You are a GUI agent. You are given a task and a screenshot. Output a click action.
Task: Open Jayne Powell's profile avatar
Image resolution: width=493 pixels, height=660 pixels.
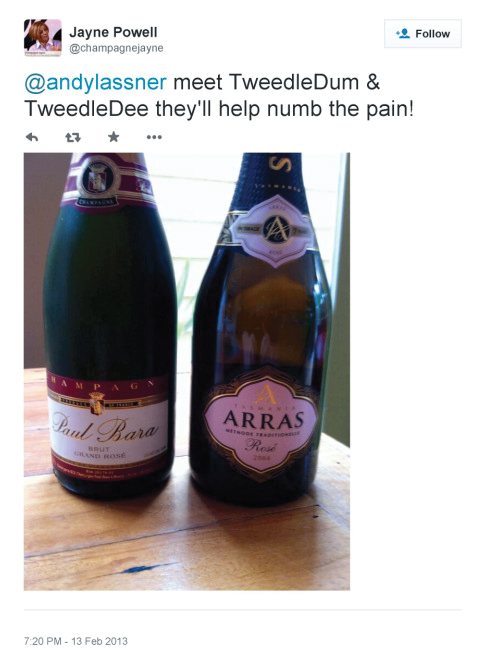point(43,37)
